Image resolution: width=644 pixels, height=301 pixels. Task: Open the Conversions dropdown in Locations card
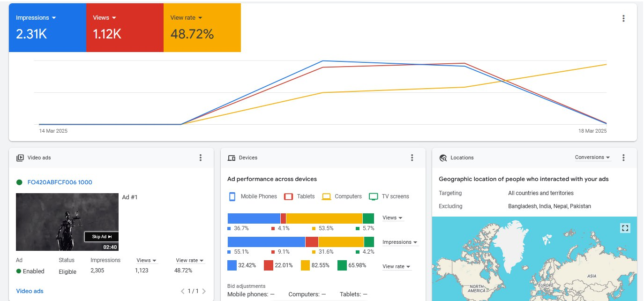(593, 158)
